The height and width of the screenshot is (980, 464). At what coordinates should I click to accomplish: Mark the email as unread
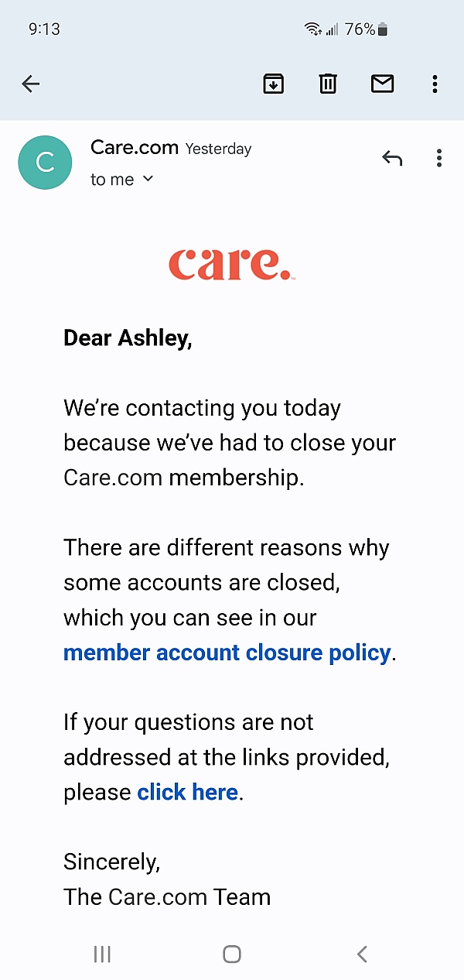click(383, 84)
